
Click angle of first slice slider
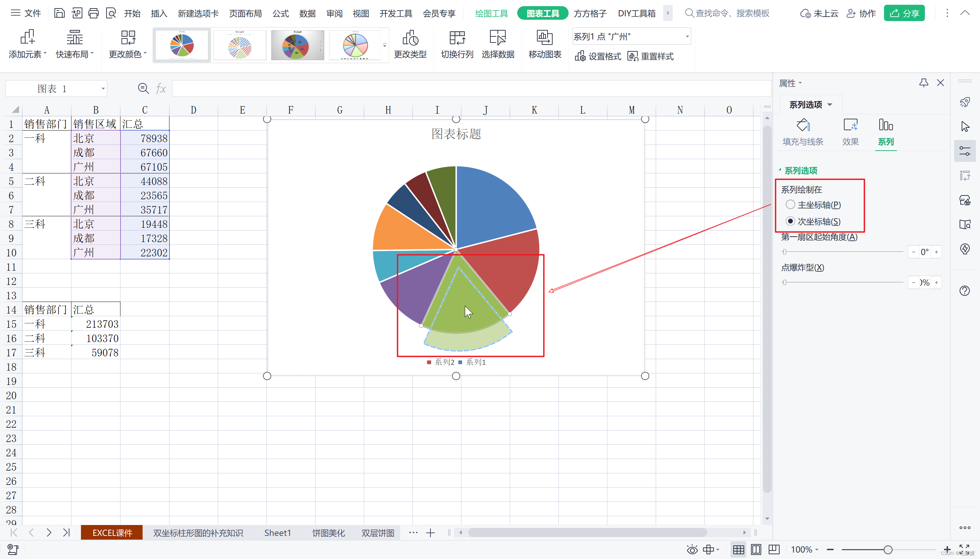tap(843, 252)
